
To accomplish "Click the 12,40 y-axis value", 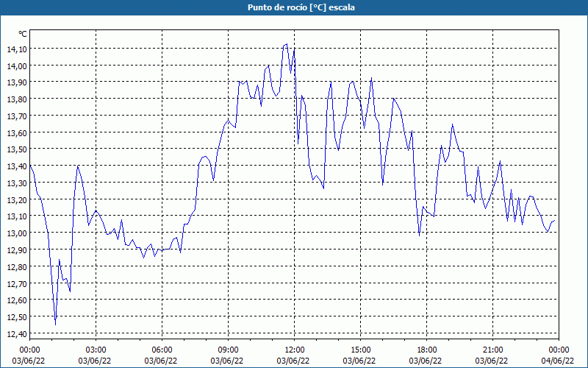I will point(17,334).
